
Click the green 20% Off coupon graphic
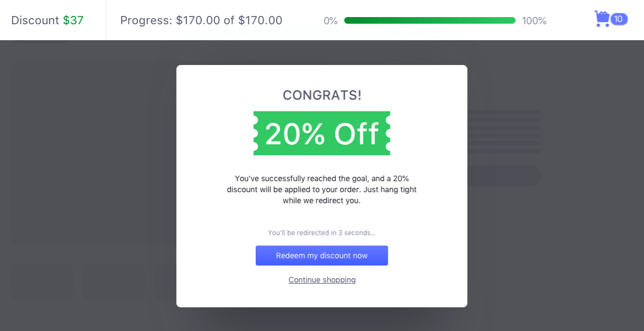tap(321, 133)
